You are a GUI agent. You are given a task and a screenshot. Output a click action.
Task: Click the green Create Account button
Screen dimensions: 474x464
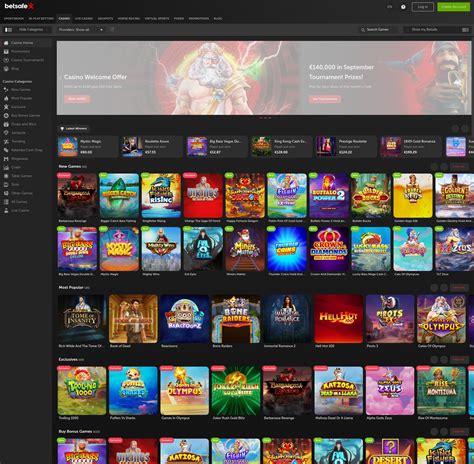pos(453,7)
